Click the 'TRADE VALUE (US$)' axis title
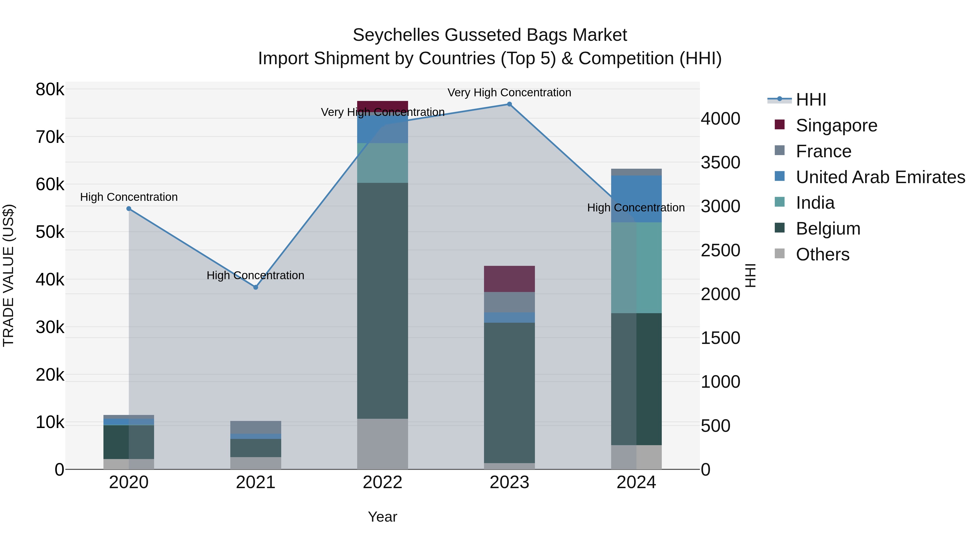The width and height of the screenshot is (980, 551). point(8,275)
